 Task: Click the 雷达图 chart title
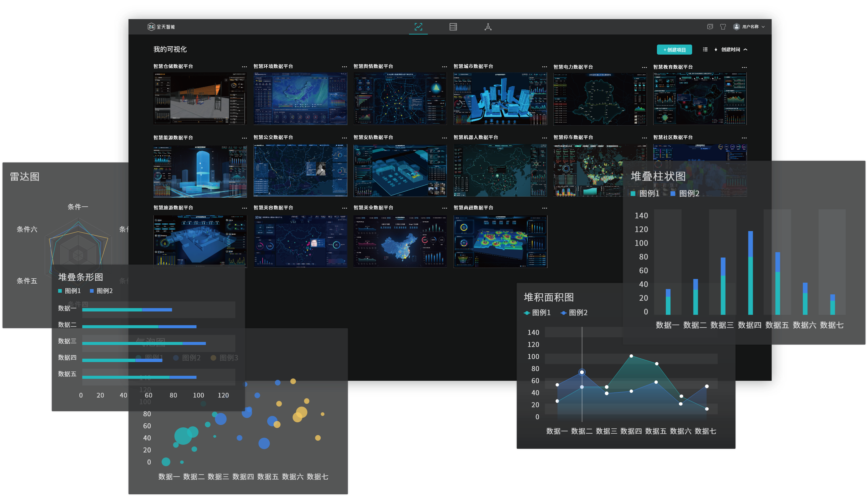click(x=24, y=176)
